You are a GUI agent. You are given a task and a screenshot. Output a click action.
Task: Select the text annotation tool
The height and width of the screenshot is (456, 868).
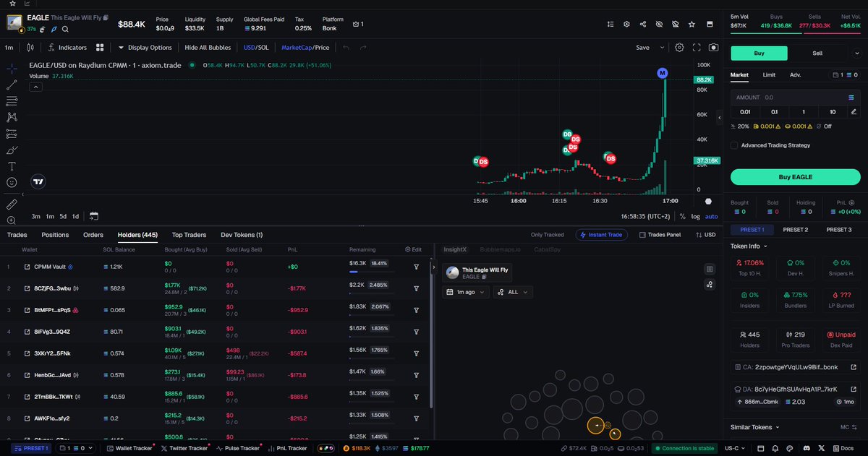(x=12, y=166)
